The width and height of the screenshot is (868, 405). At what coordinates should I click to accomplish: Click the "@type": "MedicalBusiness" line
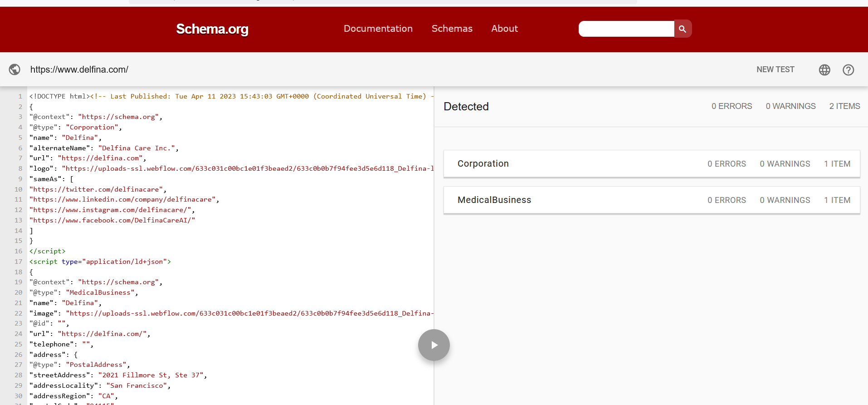pyautogui.click(x=83, y=292)
